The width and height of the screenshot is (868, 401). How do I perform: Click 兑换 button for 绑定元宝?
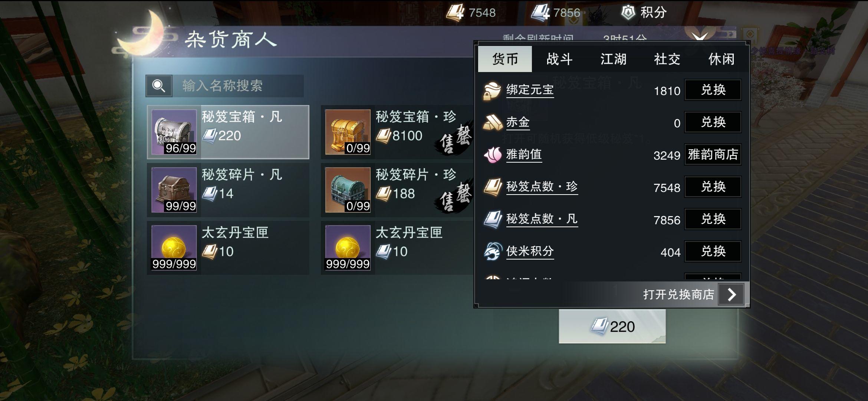(713, 90)
